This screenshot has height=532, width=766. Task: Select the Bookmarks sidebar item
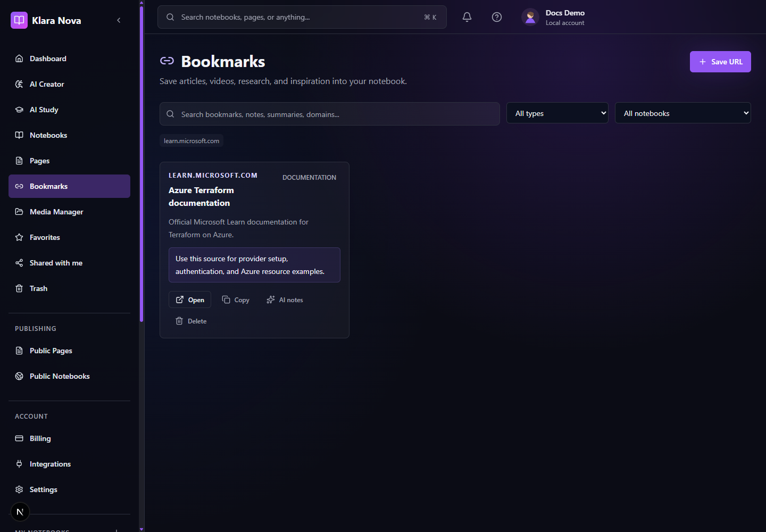pyautogui.click(x=69, y=186)
